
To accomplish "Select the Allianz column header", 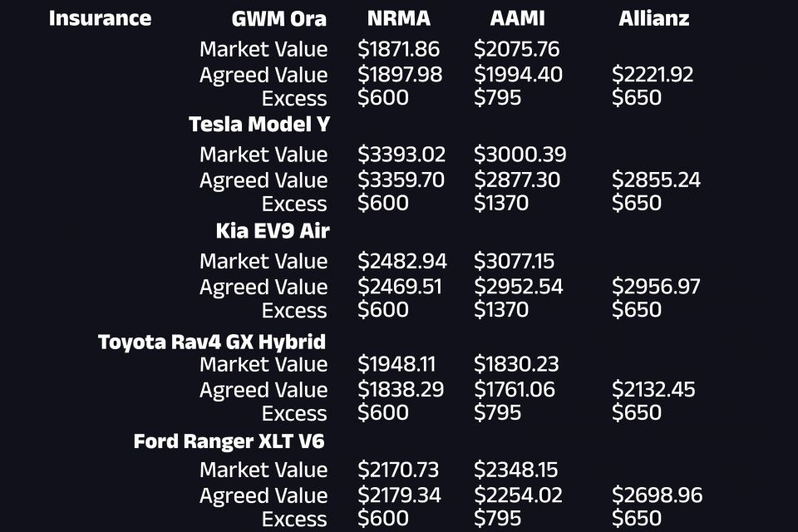I will (x=654, y=18).
